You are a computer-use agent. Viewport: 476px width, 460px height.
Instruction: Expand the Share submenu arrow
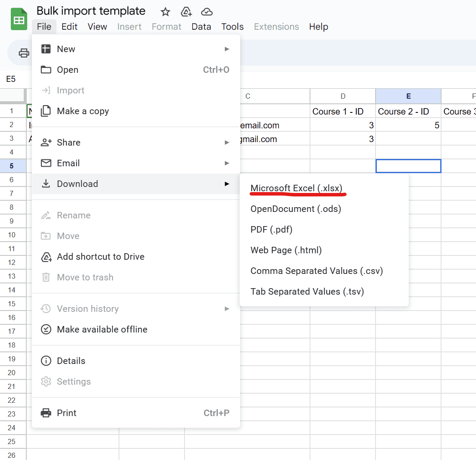(227, 142)
